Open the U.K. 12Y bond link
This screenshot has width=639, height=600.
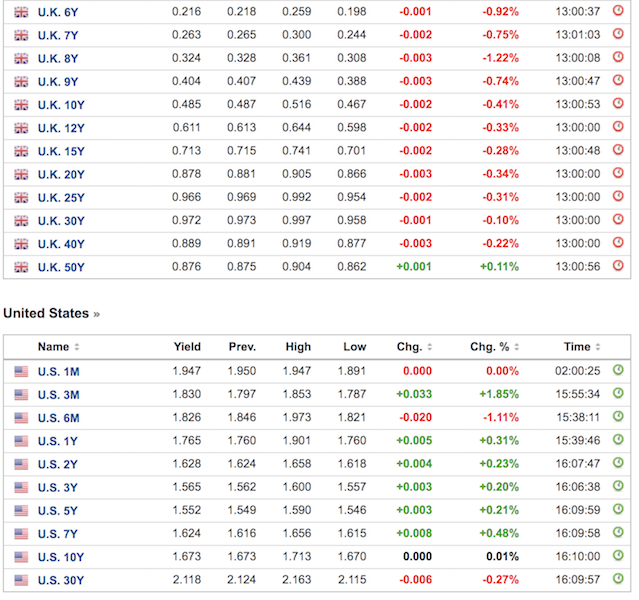pyautogui.click(x=61, y=128)
